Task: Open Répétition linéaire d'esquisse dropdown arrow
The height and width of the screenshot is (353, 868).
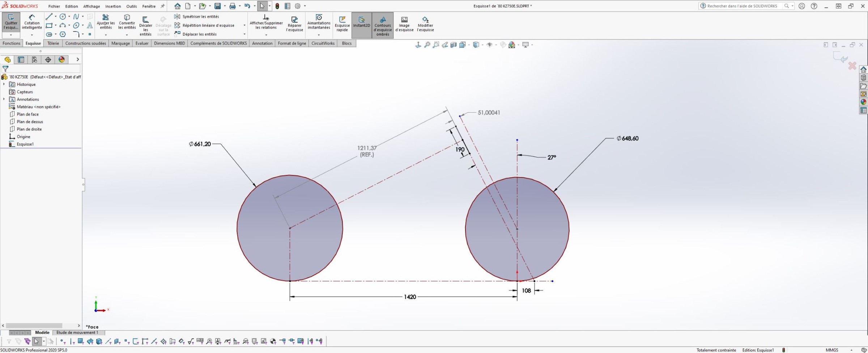Action: [244, 25]
